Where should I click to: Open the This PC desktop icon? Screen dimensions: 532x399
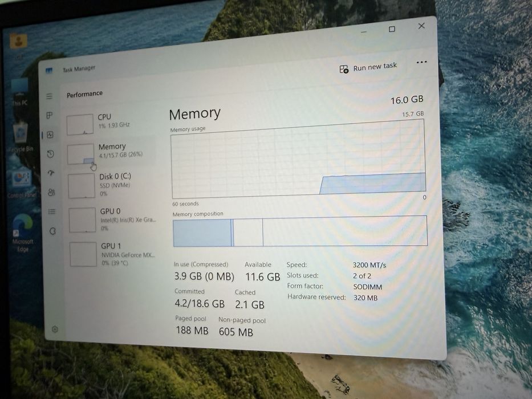(x=20, y=93)
